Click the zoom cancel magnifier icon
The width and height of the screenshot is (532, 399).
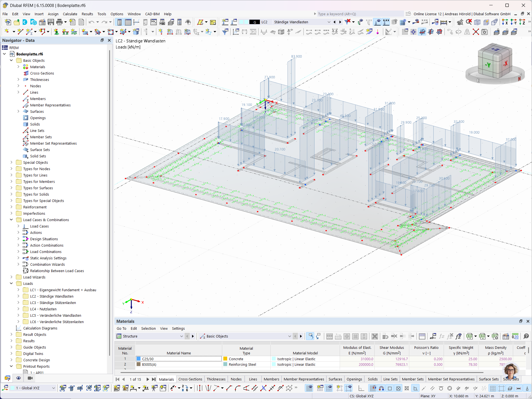469,22
